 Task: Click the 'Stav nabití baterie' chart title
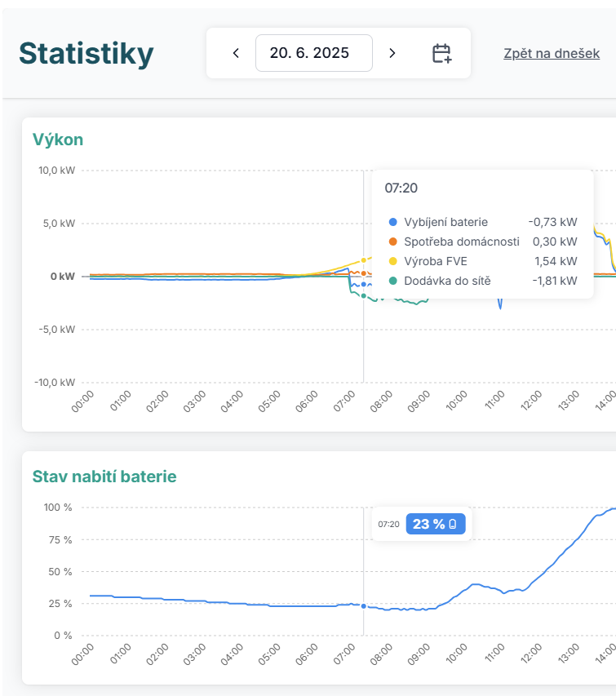pos(104,477)
